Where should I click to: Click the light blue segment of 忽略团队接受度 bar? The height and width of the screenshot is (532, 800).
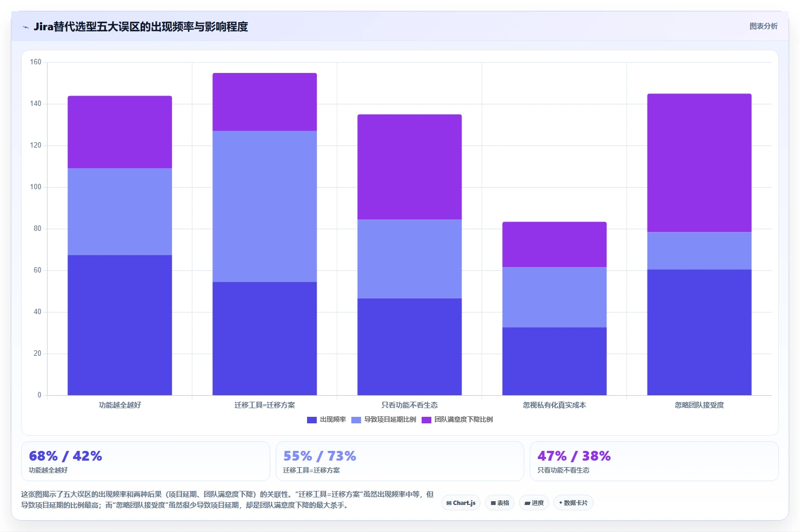(x=699, y=251)
